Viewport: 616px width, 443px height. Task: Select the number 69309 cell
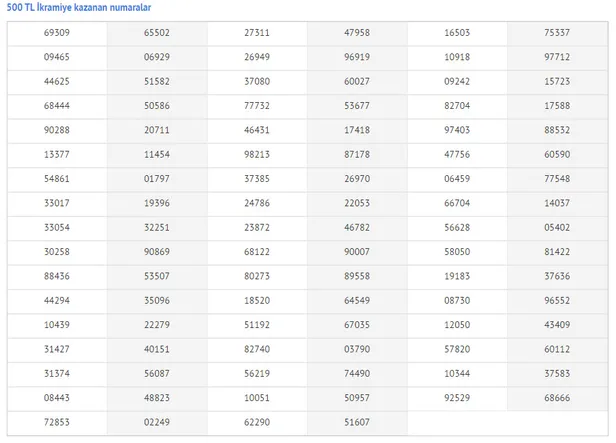[57, 33]
